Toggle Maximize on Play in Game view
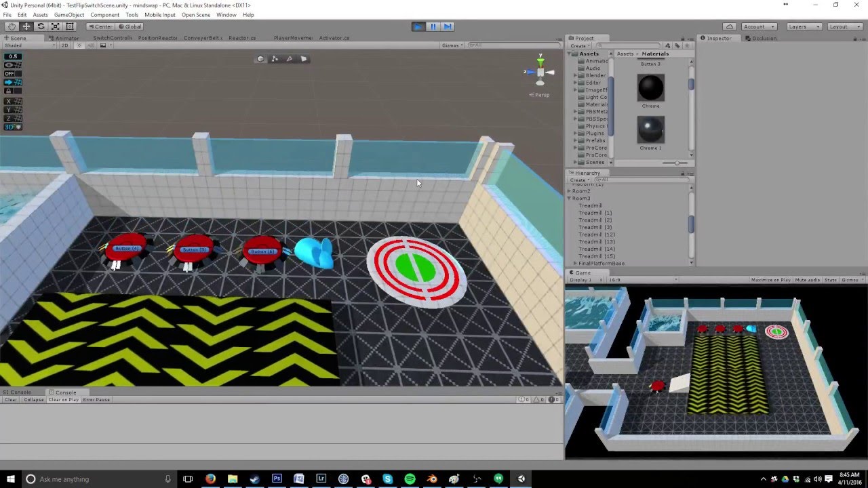This screenshot has width=868, height=488. click(x=772, y=280)
